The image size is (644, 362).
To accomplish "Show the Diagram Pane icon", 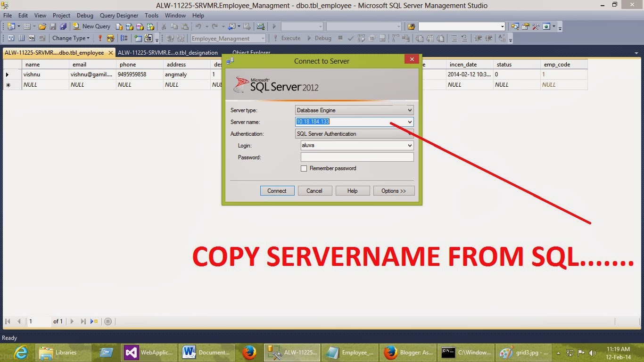I will (x=11, y=38).
